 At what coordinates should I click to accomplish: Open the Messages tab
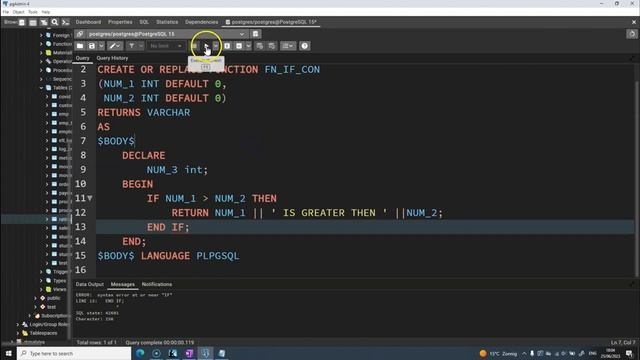tap(122, 284)
